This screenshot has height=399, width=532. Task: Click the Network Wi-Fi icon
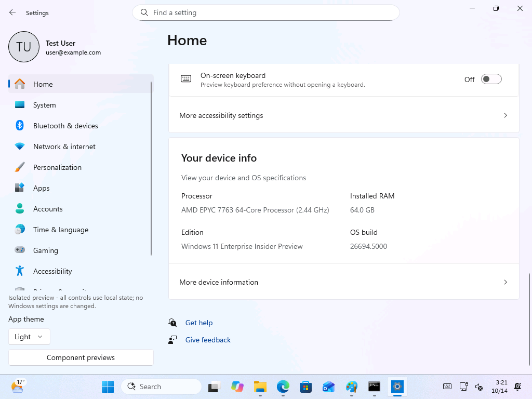click(20, 146)
